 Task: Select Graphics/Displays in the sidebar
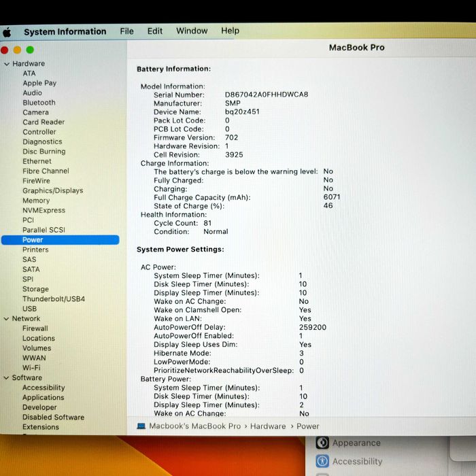(x=53, y=190)
